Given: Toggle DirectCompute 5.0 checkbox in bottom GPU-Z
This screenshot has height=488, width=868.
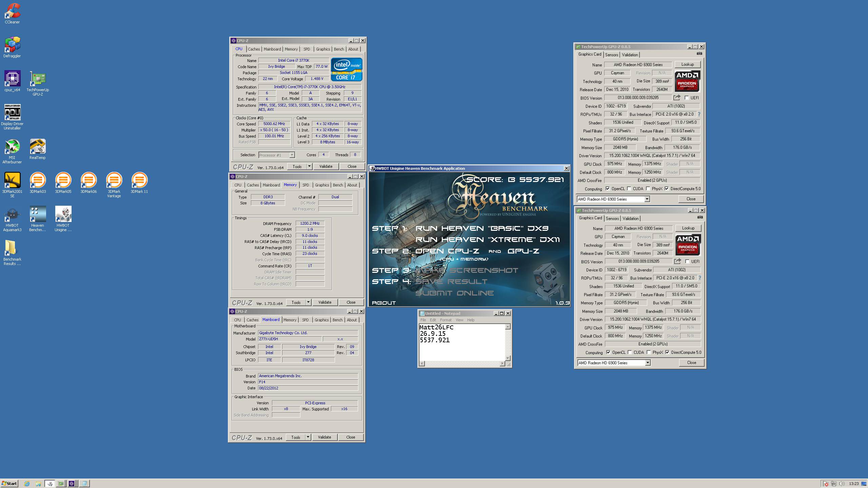Looking at the screenshot, I should (667, 352).
